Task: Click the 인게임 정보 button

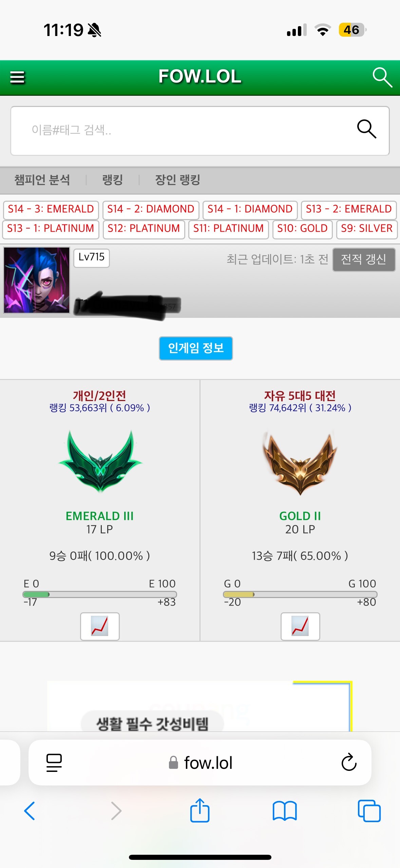Action: coord(196,348)
